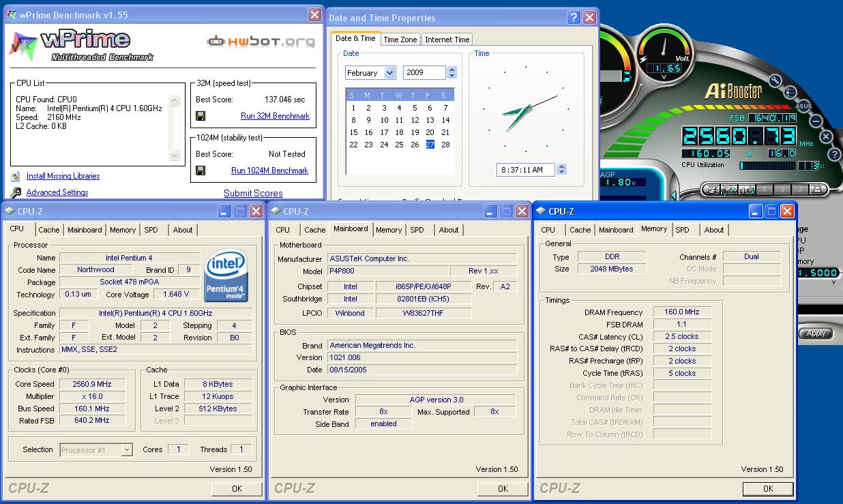Click floppy icon beside Run 32M Benchmark
843x504 pixels.
(x=201, y=116)
